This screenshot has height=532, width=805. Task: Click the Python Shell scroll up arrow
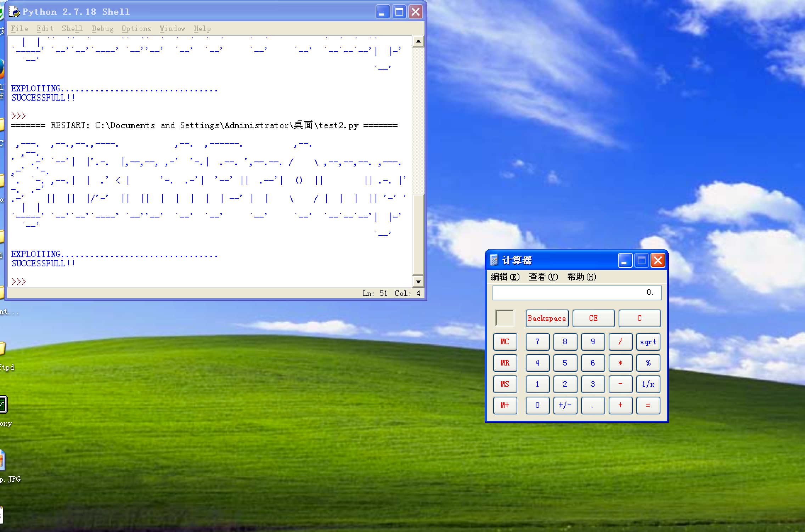click(x=418, y=41)
